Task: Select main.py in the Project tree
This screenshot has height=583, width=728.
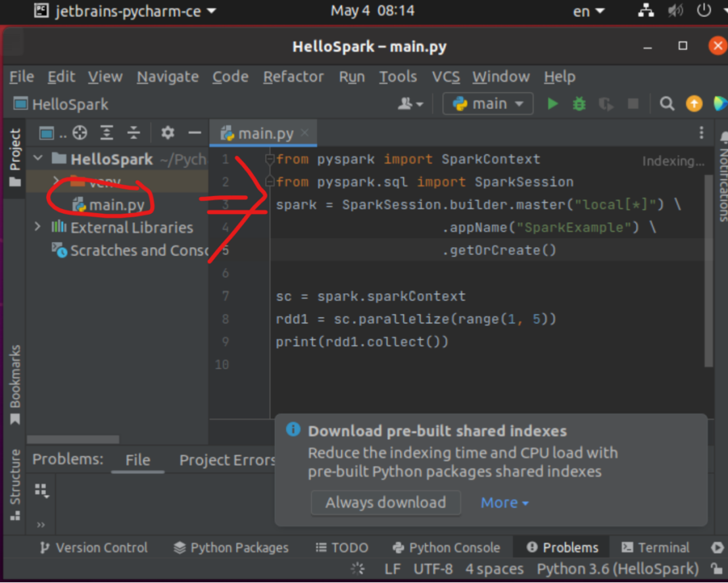Action: pos(116,204)
